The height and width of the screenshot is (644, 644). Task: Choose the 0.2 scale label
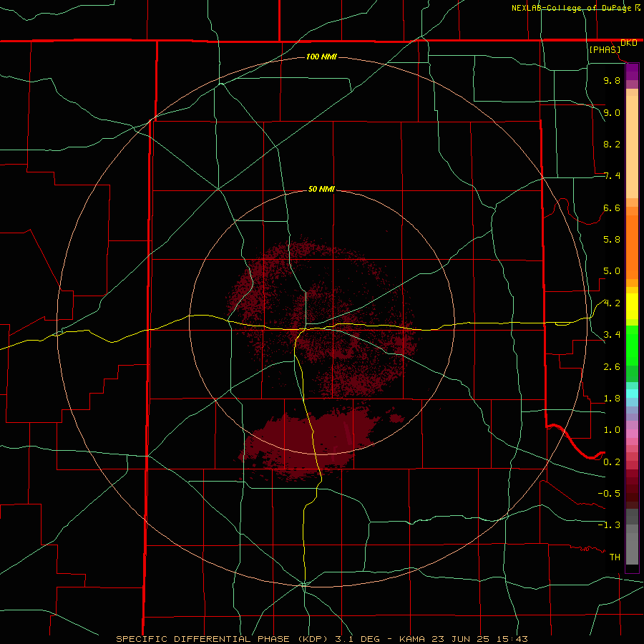pyautogui.click(x=612, y=462)
